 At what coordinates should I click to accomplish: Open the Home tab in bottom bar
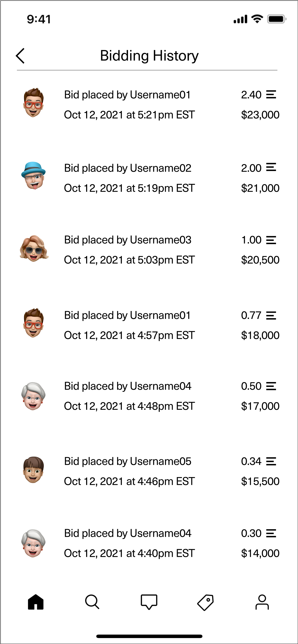point(36,602)
